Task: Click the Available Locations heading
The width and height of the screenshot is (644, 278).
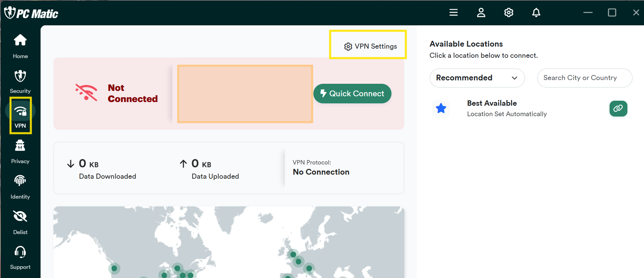Action: click(x=466, y=44)
